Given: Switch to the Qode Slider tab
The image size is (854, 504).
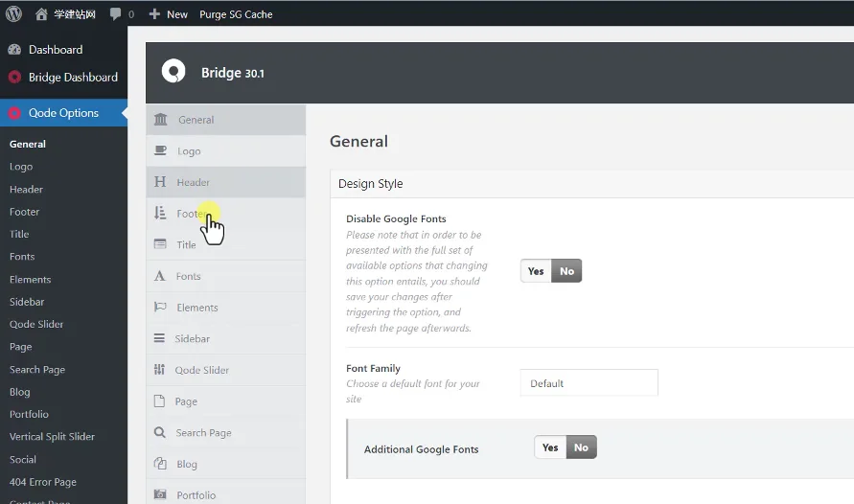Looking at the screenshot, I should click(x=201, y=370).
